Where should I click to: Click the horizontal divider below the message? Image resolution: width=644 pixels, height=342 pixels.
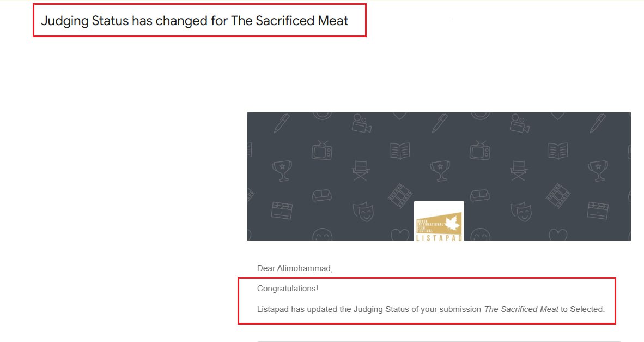(x=439, y=341)
